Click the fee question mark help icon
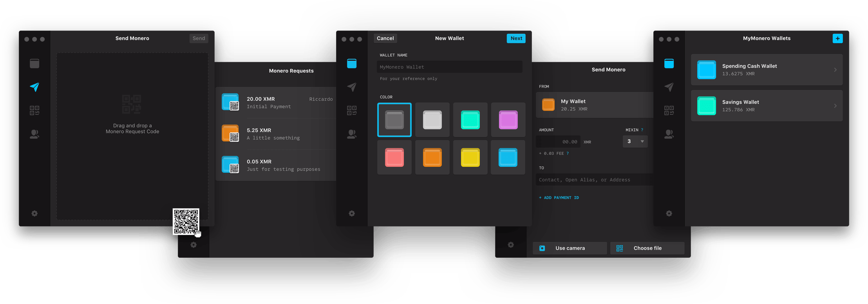The width and height of the screenshot is (868, 304). (x=568, y=154)
